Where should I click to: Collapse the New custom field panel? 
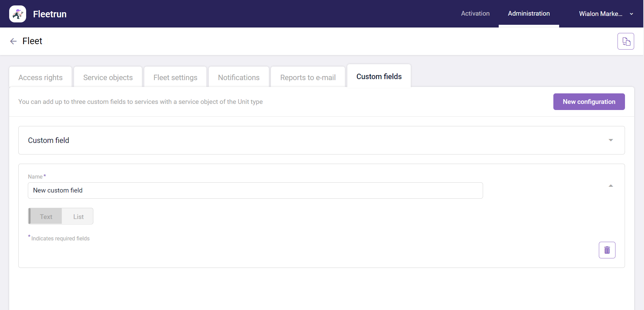611,186
